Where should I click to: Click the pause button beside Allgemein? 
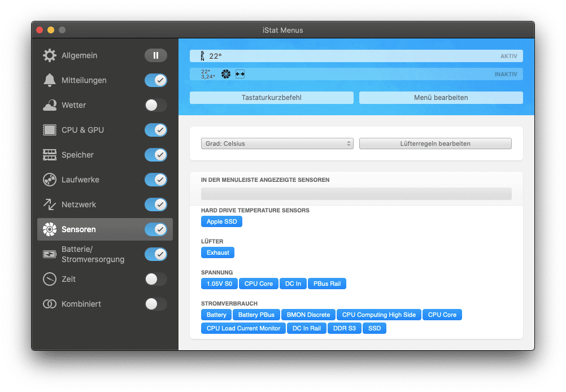(x=155, y=55)
